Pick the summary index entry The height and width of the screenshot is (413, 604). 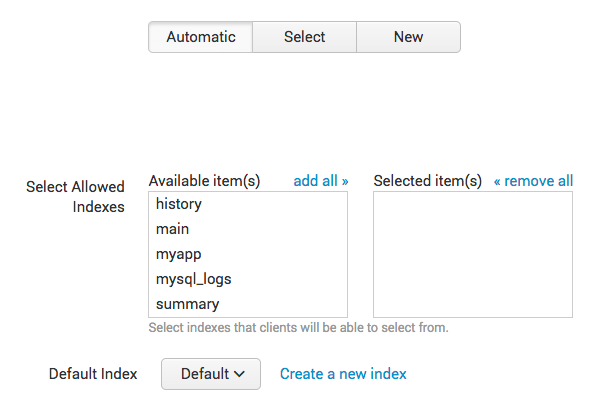[x=248, y=304]
